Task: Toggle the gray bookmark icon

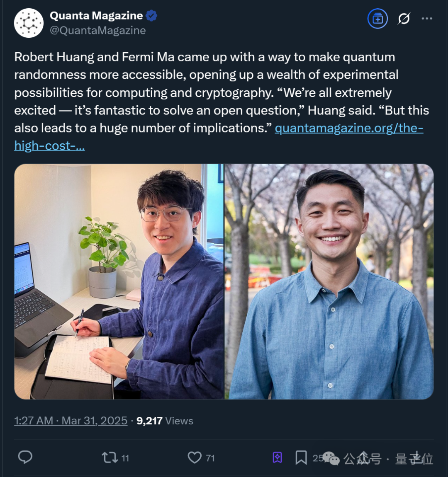Action: pyautogui.click(x=301, y=458)
